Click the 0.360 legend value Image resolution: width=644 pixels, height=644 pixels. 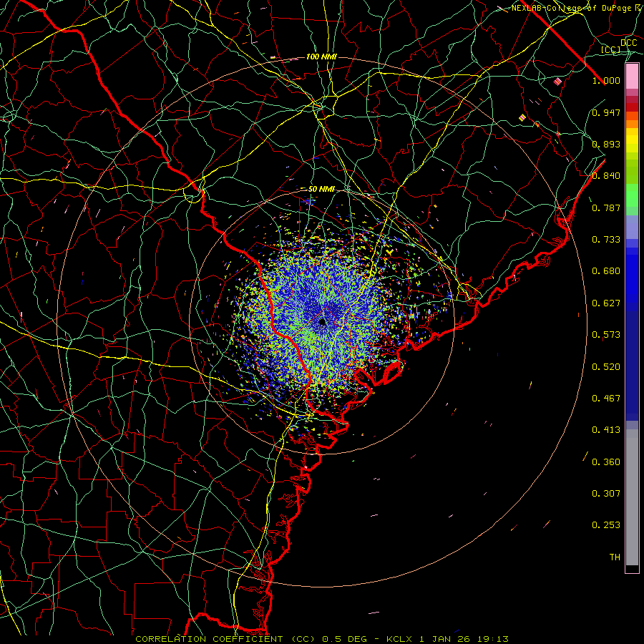tap(606, 462)
